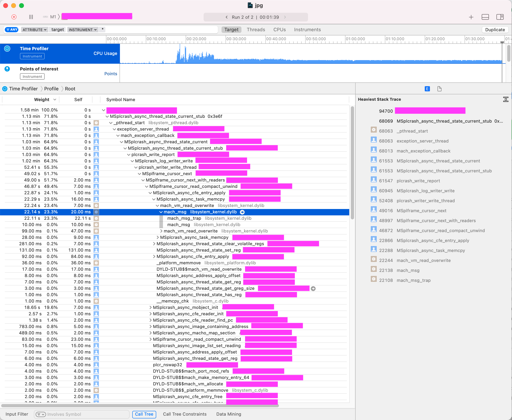Select the plcr_nswap32 row

pos(174,365)
